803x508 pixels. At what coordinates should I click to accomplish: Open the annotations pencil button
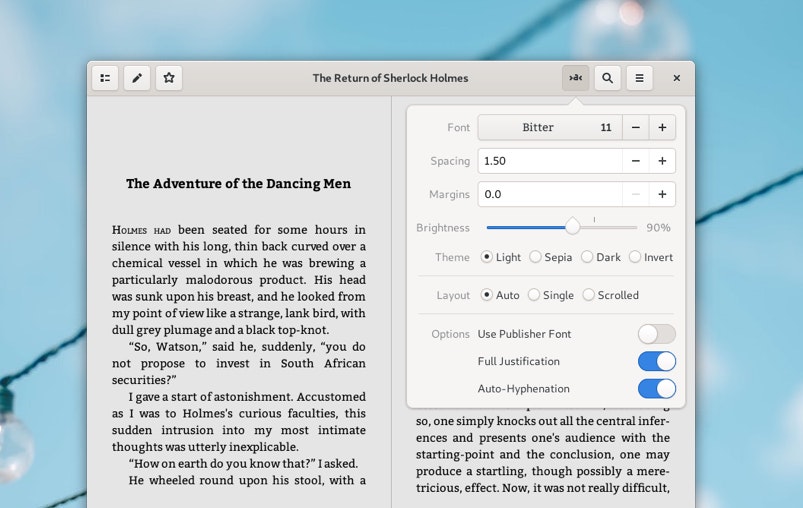pyautogui.click(x=137, y=78)
